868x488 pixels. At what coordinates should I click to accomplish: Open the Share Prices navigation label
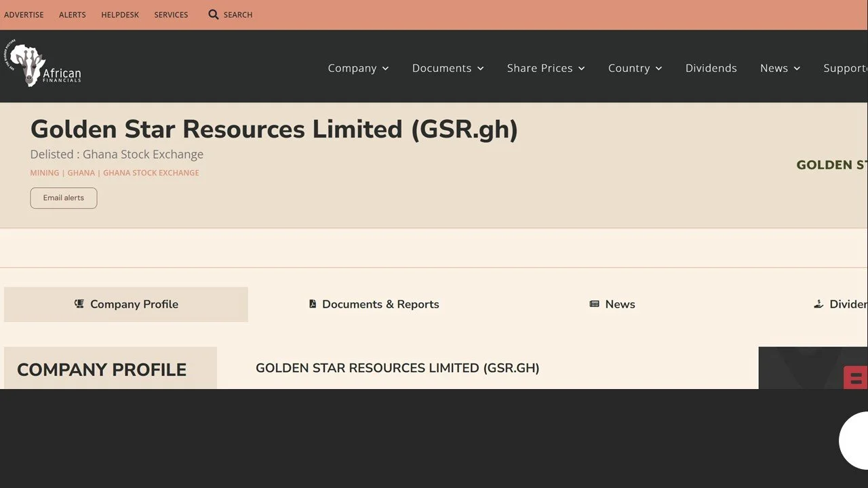[540, 68]
